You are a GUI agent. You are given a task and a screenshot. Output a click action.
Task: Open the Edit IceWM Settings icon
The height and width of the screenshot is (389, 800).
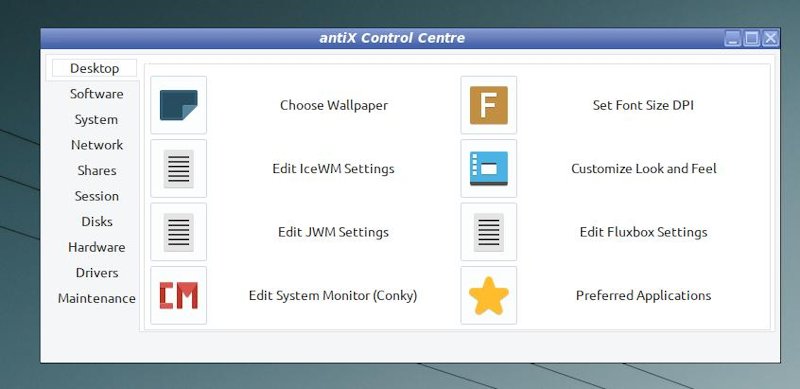(179, 168)
